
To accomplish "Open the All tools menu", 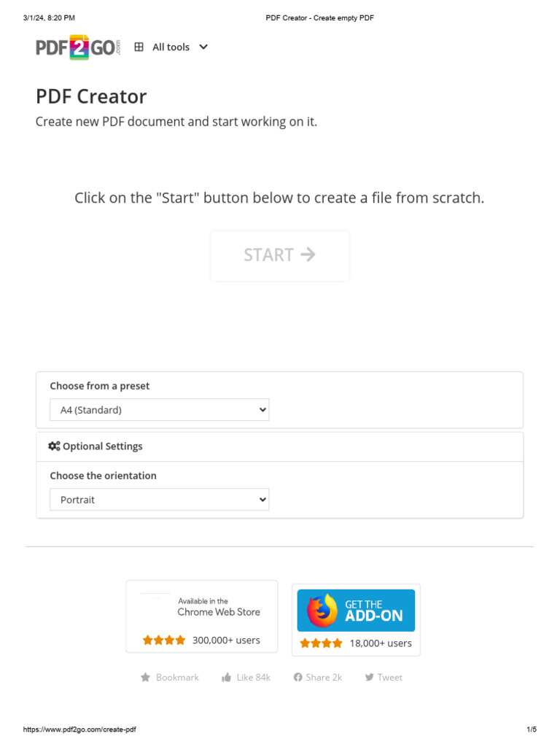I will [x=171, y=47].
